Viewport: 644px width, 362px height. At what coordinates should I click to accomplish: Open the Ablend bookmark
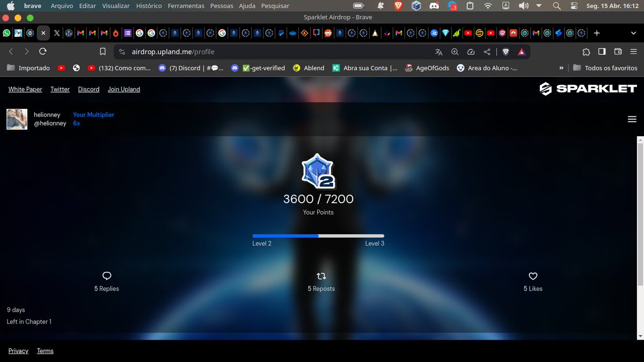(x=309, y=68)
